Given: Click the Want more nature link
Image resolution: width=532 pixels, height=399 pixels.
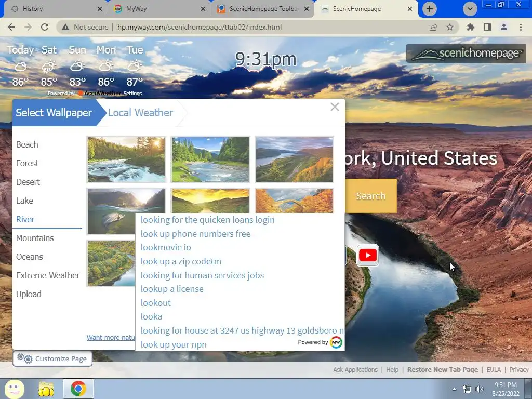Looking at the screenshot, I should (111, 338).
